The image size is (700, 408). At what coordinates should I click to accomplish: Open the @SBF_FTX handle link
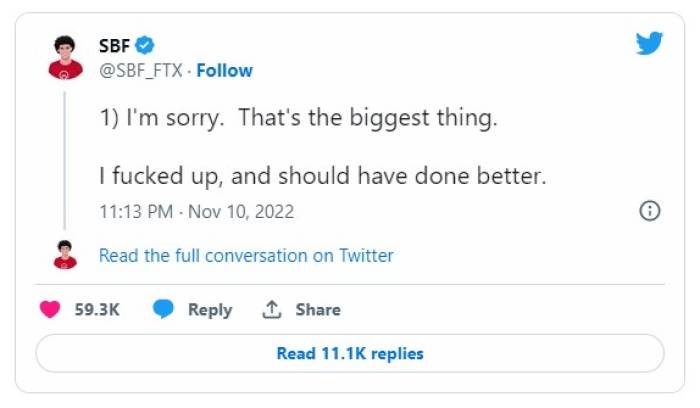[142, 70]
